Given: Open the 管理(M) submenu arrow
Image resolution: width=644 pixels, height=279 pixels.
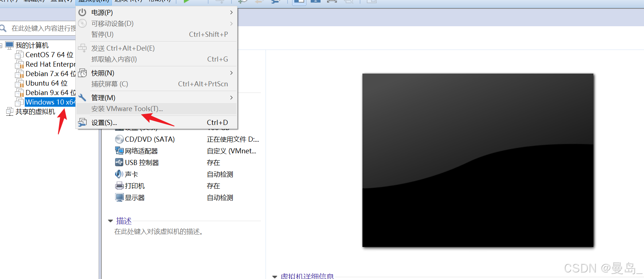Looking at the screenshot, I should click(x=231, y=98).
